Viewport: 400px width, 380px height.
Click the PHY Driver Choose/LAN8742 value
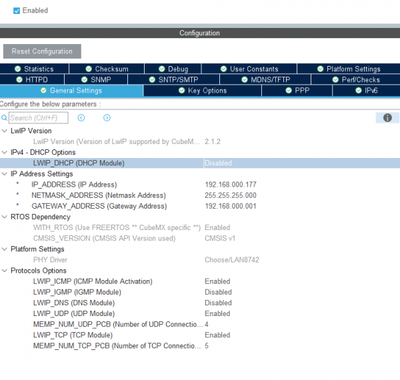click(x=232, y=260)
